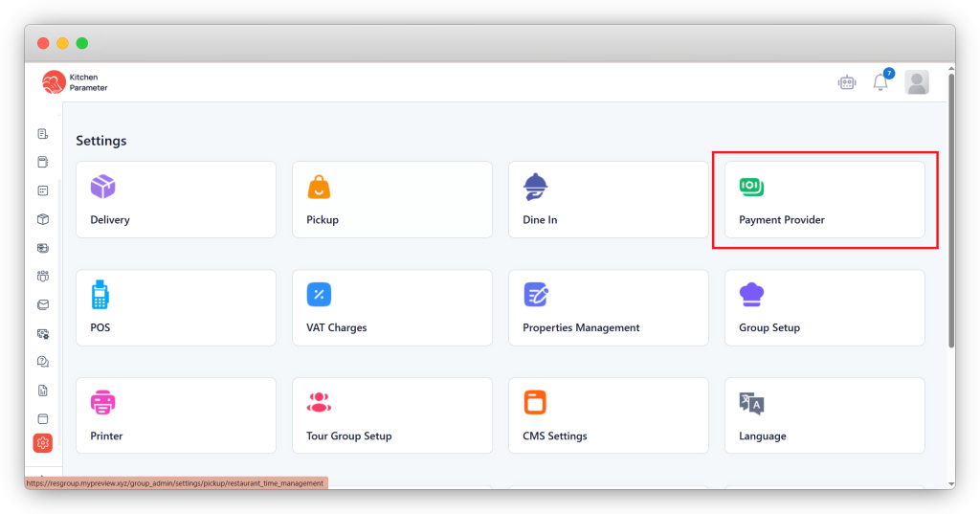Screen dimensions: 980x514
Task: Open Pickup shopping bag settings
Action: pyautogui.click(x=319, y=187)
